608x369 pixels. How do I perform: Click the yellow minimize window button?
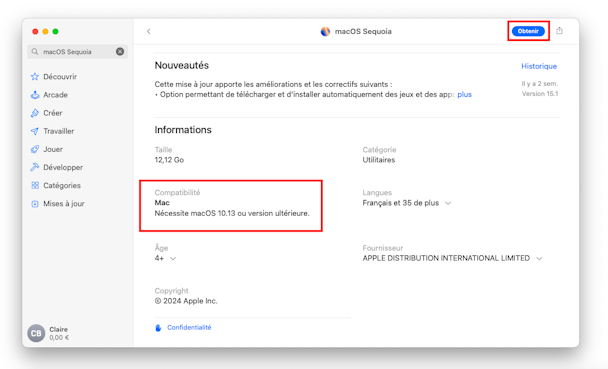pos(45,31)
